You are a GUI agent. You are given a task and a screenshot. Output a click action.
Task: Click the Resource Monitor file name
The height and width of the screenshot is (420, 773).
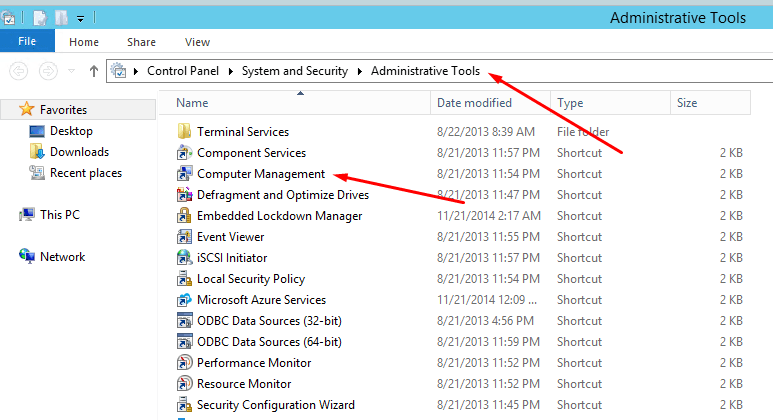click(244, 384)
